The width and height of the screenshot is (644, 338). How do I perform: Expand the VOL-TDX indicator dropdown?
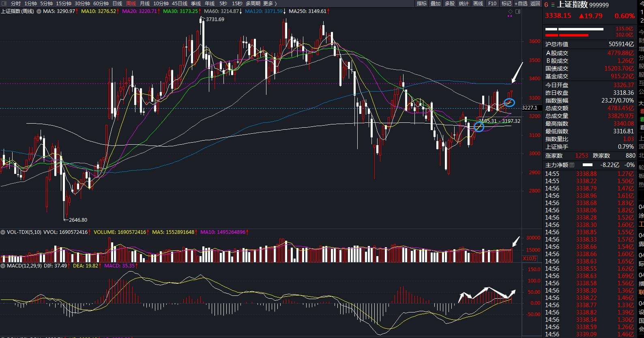click(3, 232)
